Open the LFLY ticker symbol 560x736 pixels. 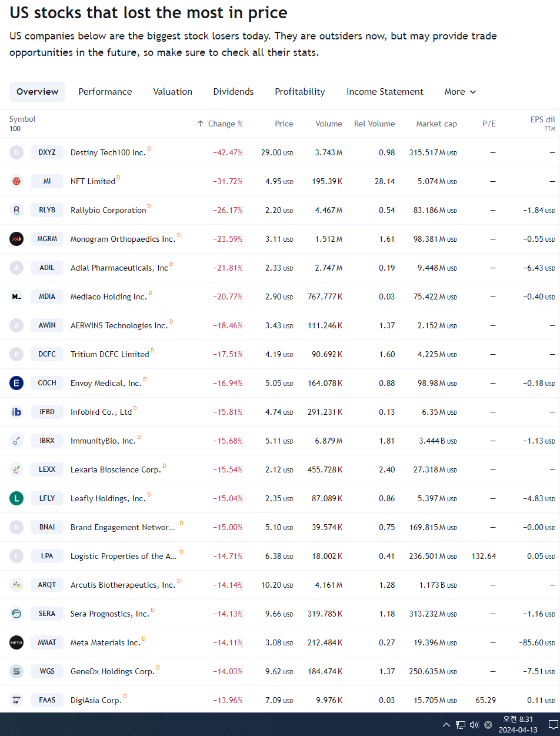(x=47, y=498)
